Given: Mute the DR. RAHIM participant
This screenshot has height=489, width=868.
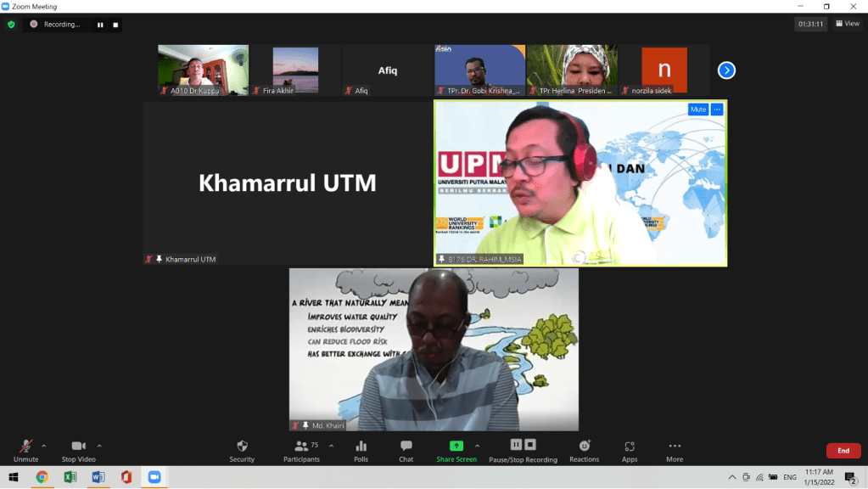Looking at the screenshot, I should tap(697, 110).
